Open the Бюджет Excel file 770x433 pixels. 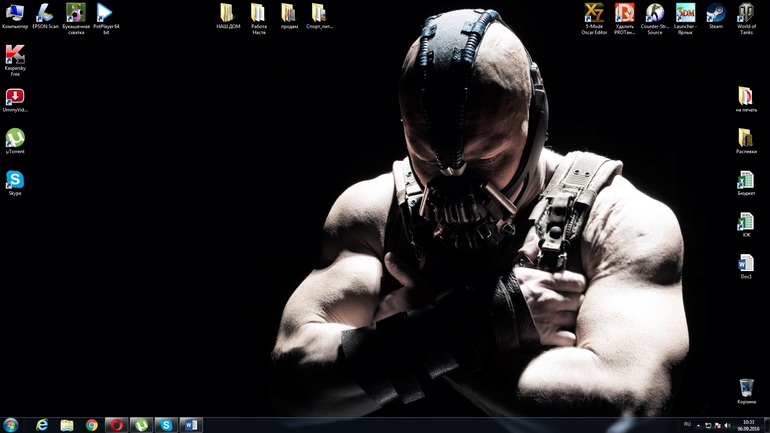(746, 180)
